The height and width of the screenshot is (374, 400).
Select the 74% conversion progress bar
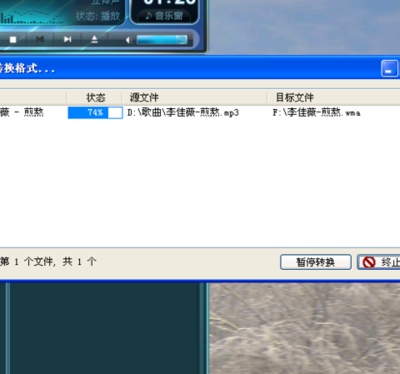coord(95,113)
